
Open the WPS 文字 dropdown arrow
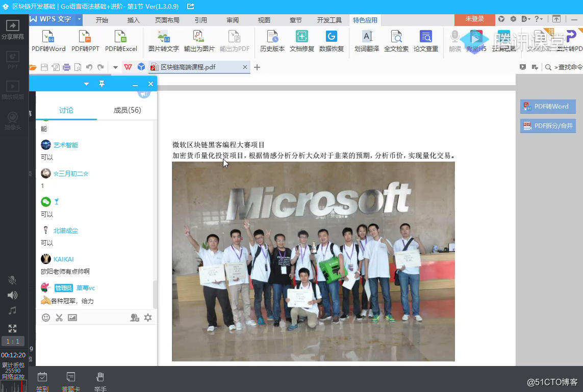[x=79, y=19]
